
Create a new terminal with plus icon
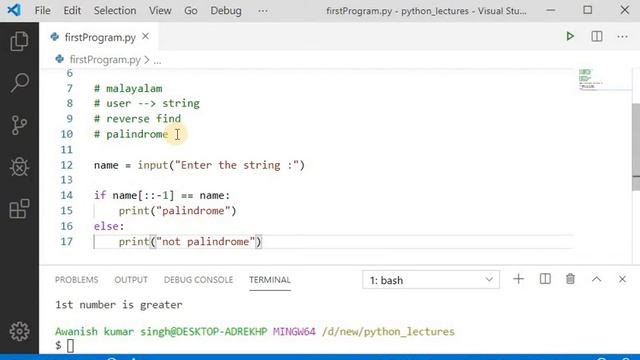[x=518, y=279]
